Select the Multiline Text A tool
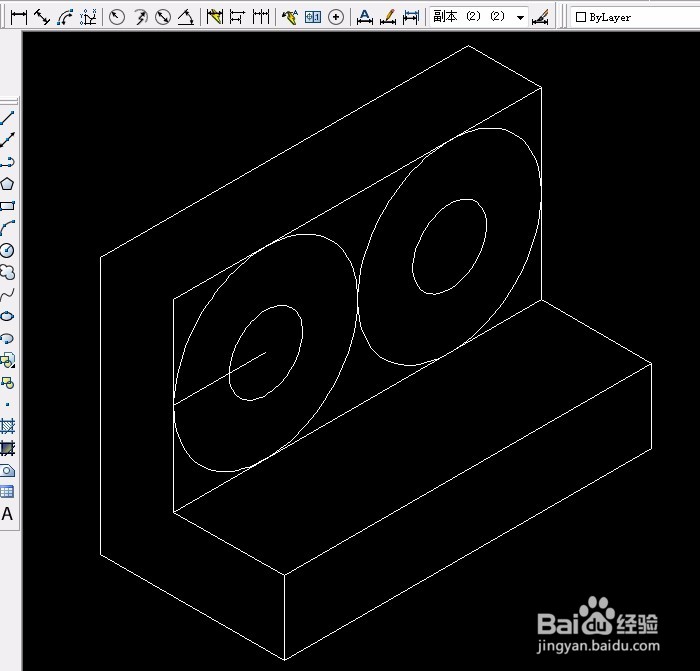Viewport: 700px width, 671px height. pos(8,514)
